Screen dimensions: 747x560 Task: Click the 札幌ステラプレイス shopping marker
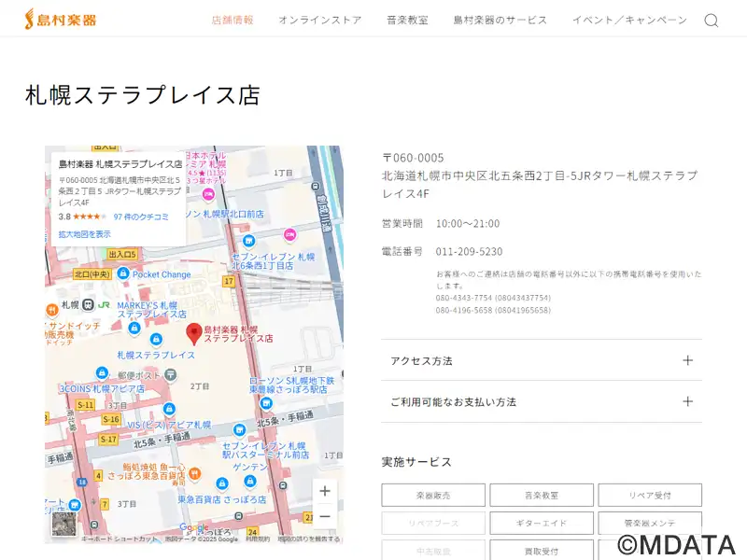[156, 340]
